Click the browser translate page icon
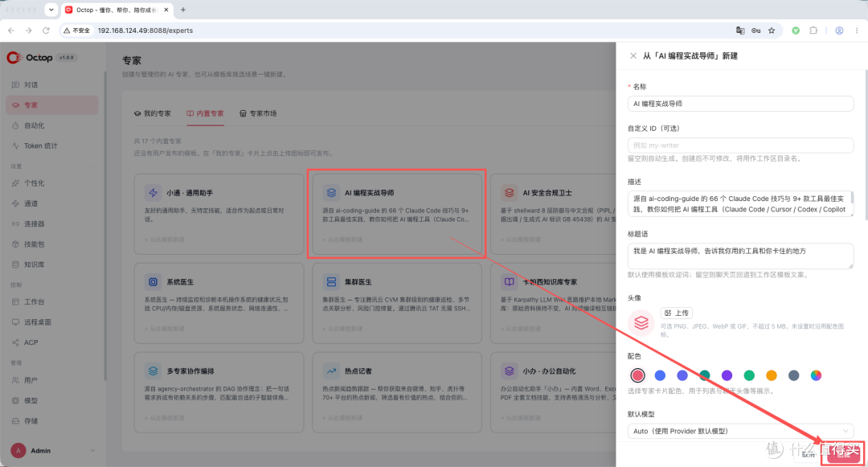The width and height of the screenshot is (868, 467). click(x=740, y=31)
